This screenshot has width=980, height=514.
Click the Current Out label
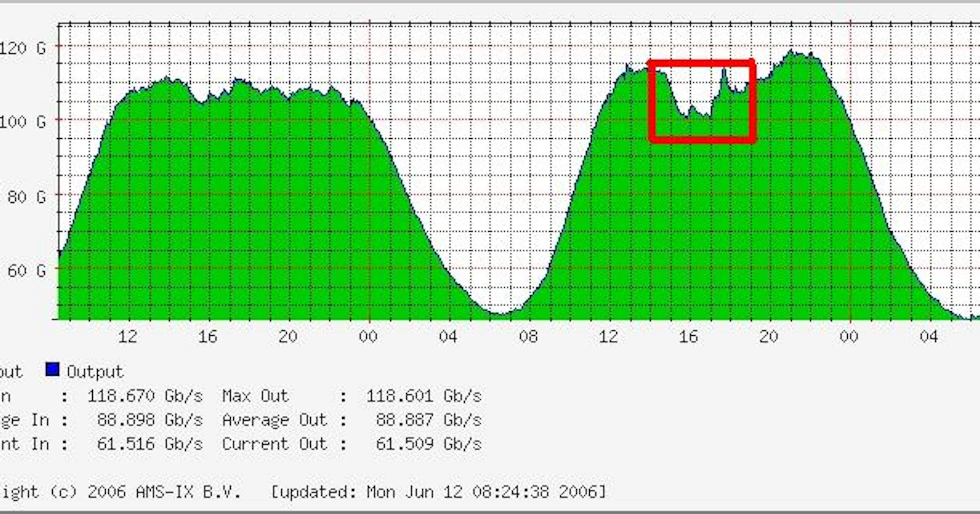point(274,444)
